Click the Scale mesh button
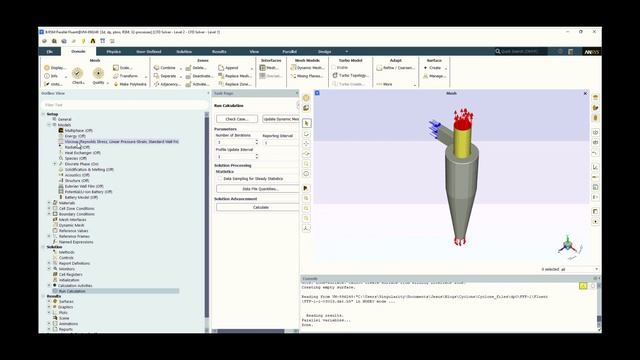The width and height of the screenshot is (640, 360). 122,68
